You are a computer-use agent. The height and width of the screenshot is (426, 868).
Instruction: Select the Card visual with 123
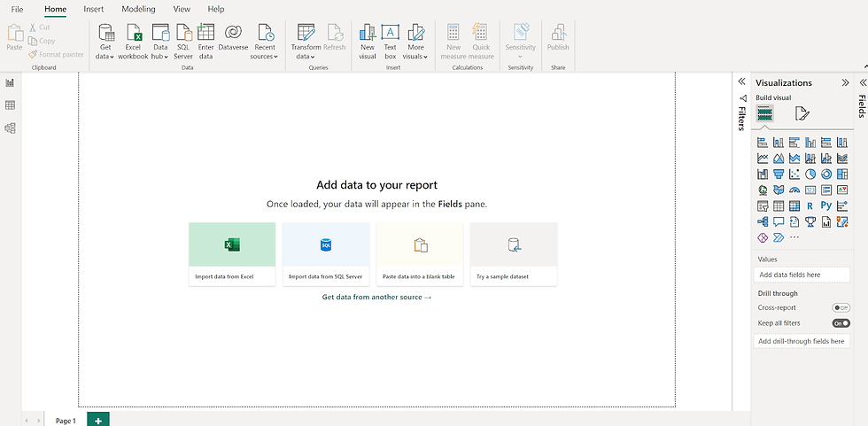pyautogui.click(x=810, y=190)
